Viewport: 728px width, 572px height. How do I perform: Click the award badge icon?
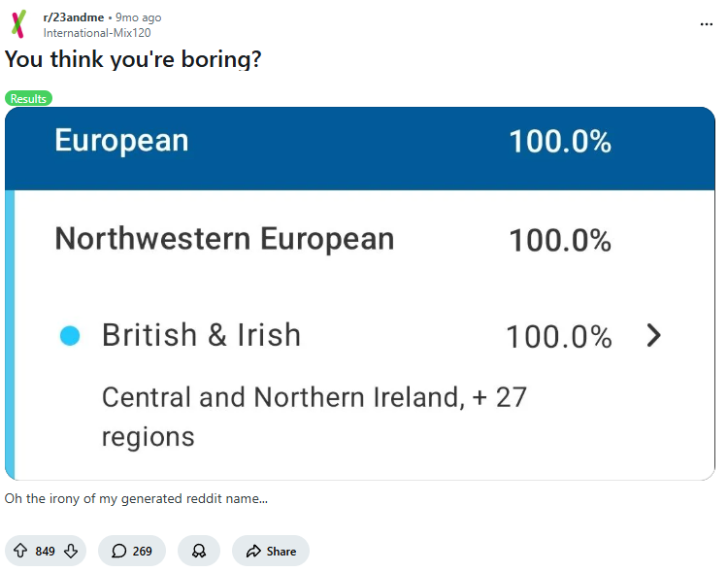pyautogui.click(x=199, y=551)
